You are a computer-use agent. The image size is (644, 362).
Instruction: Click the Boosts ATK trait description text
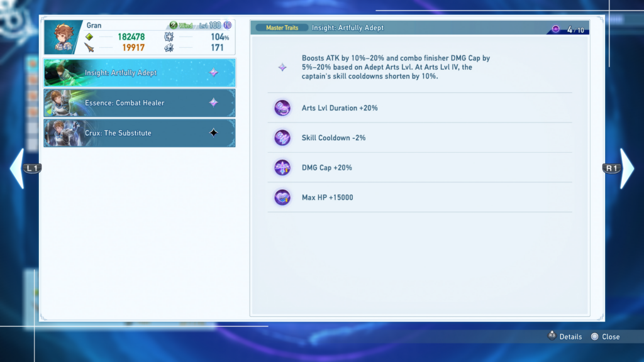point(396,67)
